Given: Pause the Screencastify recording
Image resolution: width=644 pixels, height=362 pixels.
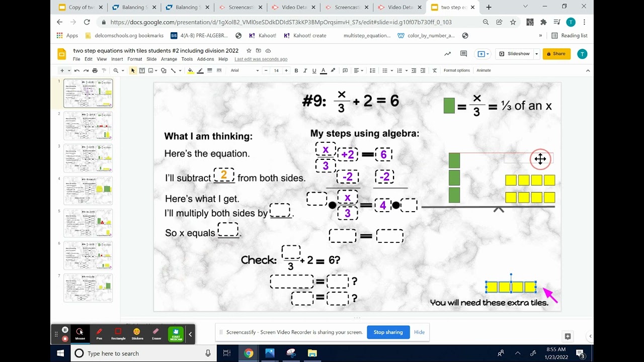Looking at the screenshot, I should tap(65, 330).
